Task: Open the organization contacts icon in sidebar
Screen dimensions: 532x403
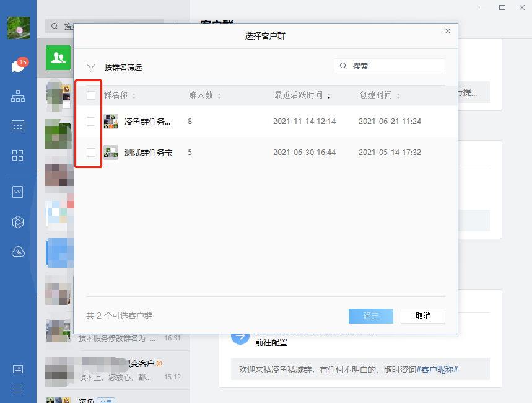Action: pos(18,96)
